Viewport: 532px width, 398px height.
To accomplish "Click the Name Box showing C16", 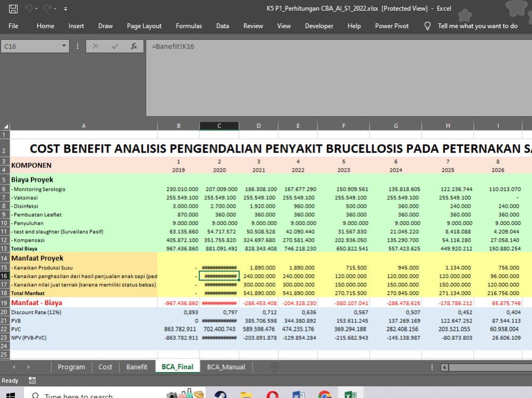I will coord(31,46).
